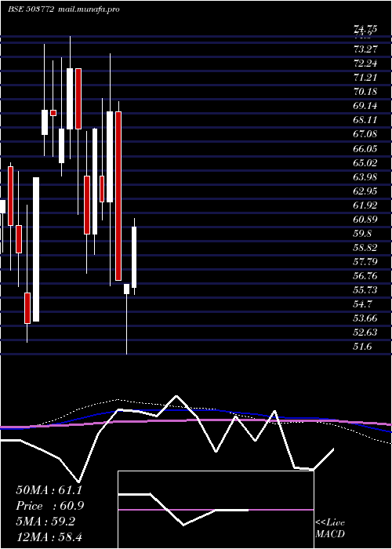
Task: Click the last white candlestick on the chart
Action: point(134,257)
